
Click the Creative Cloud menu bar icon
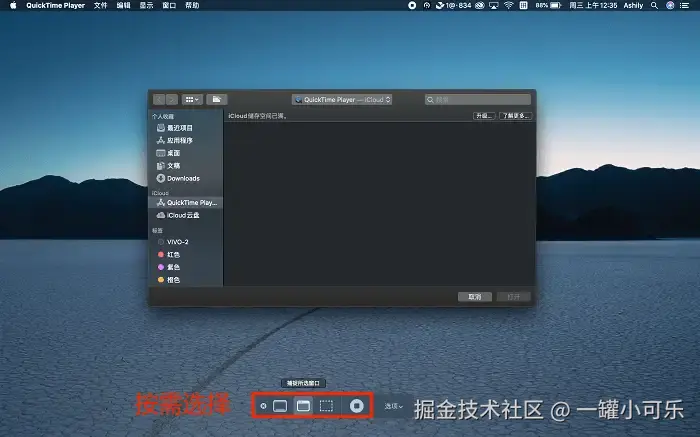pyautogui.click(x=480, y=5)
